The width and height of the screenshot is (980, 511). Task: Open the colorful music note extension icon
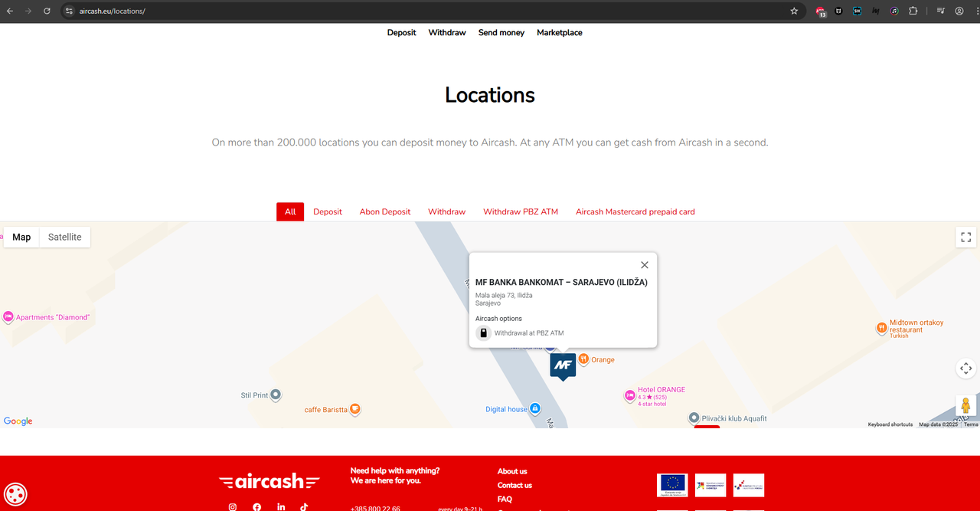(x=894, y=11)
